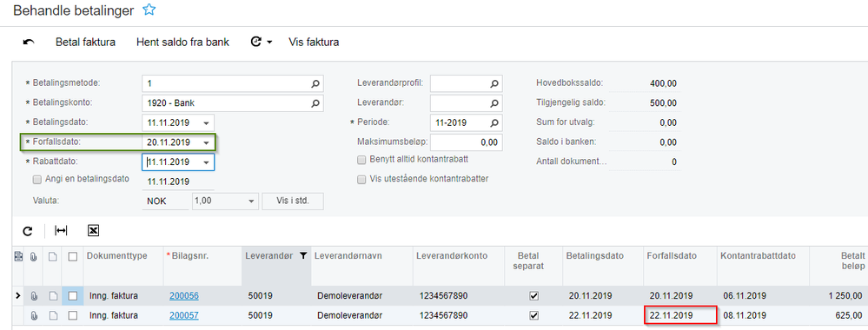Click the Betal faktura button

(85, 42)
